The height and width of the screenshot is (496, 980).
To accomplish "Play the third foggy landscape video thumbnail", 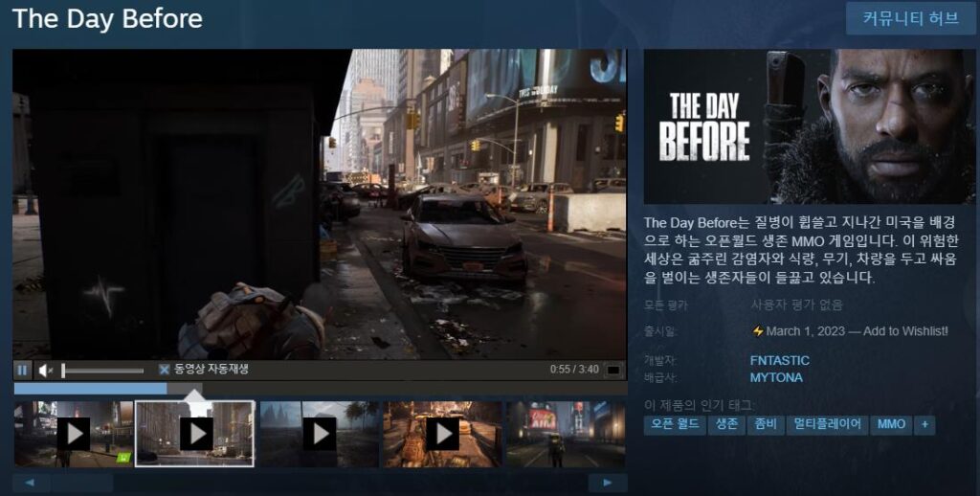I will pos(319,434).
